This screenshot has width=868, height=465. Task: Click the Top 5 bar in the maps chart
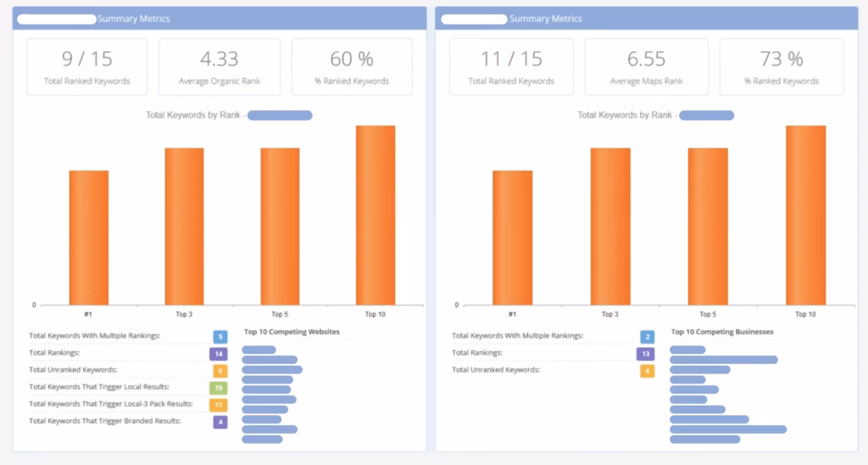[x=708, y=227]
